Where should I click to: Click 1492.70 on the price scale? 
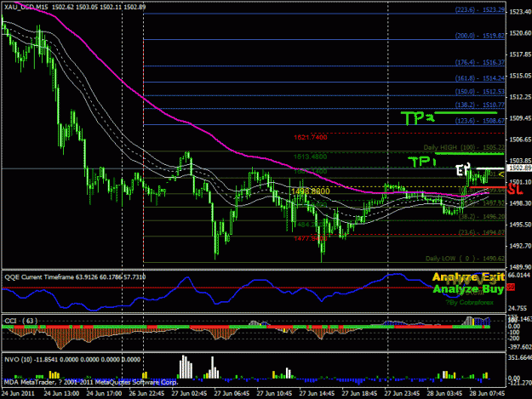[520, 246]
